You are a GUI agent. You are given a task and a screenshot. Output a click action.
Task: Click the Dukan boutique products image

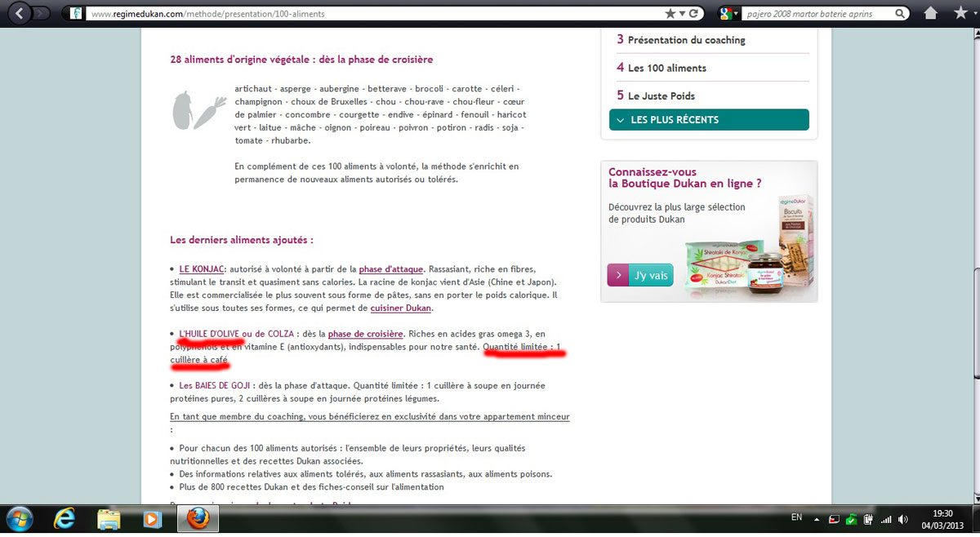click(748, 245)
